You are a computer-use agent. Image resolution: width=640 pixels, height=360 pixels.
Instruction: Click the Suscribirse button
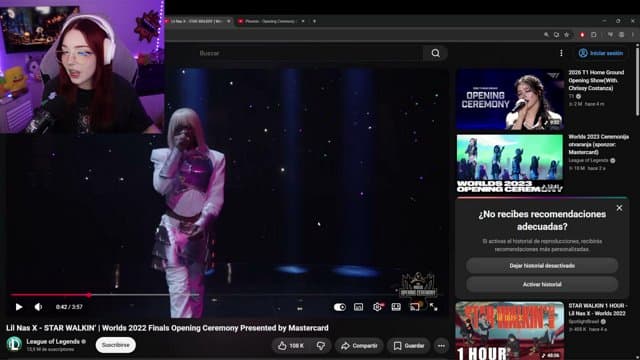click(116, 345)
